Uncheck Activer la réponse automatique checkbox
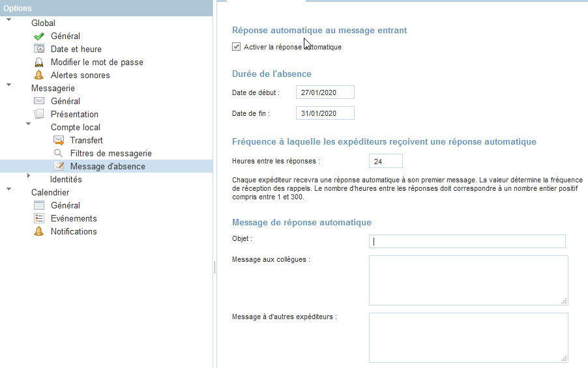Viewport: 588px width, 368px height. click(237, 47)
